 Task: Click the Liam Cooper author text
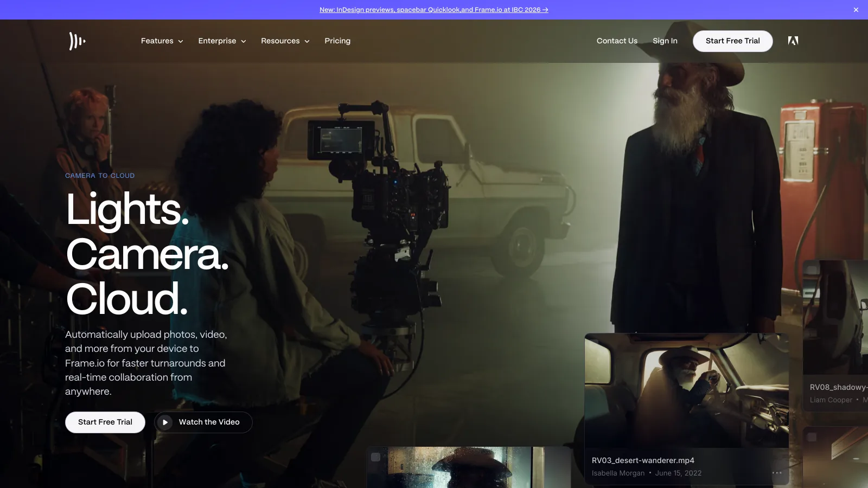(831, 400)
